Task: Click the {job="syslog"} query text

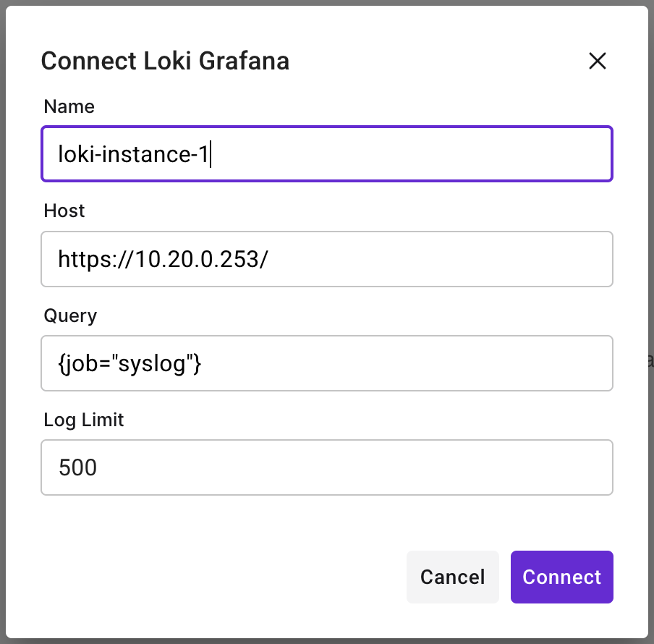Action: [129, 363]
